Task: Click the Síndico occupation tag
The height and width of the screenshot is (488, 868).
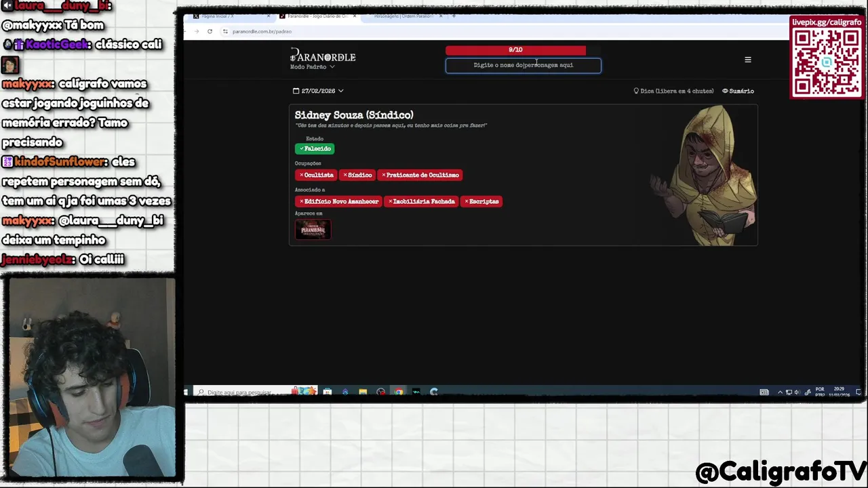Action: [357, 175]
